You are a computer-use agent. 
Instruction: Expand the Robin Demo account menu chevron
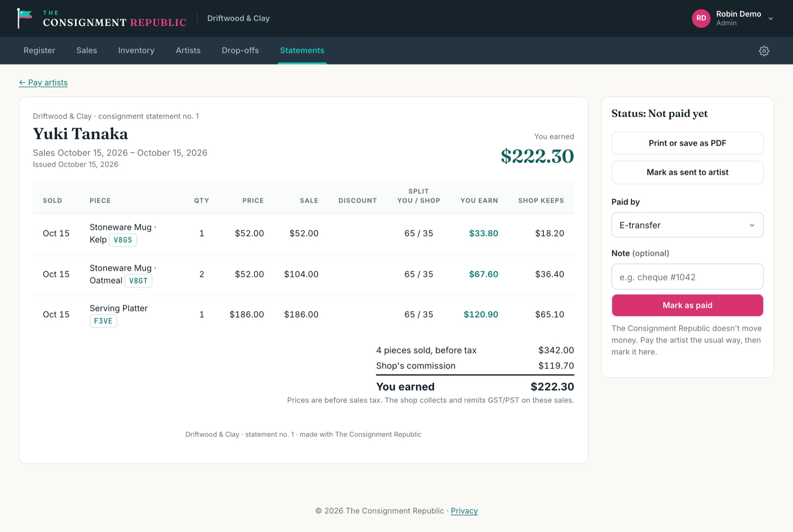[770, 19]
